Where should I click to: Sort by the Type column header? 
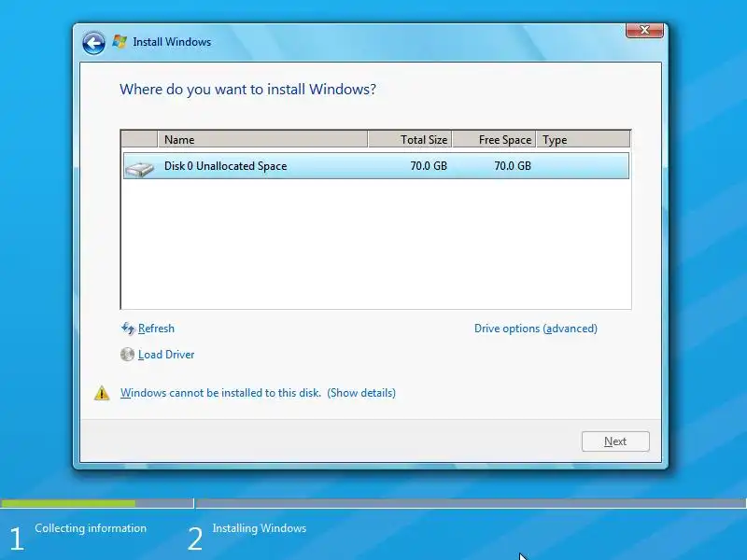tap(583, 139)
